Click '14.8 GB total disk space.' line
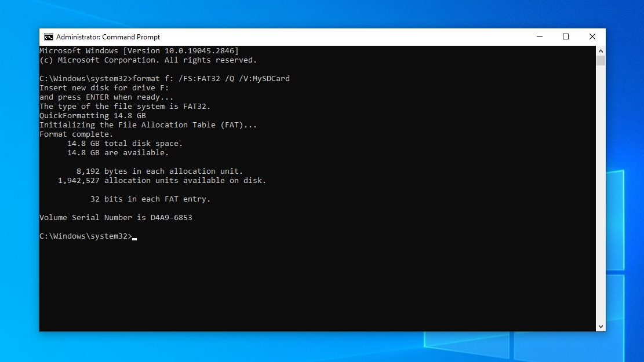 (125, 143)
